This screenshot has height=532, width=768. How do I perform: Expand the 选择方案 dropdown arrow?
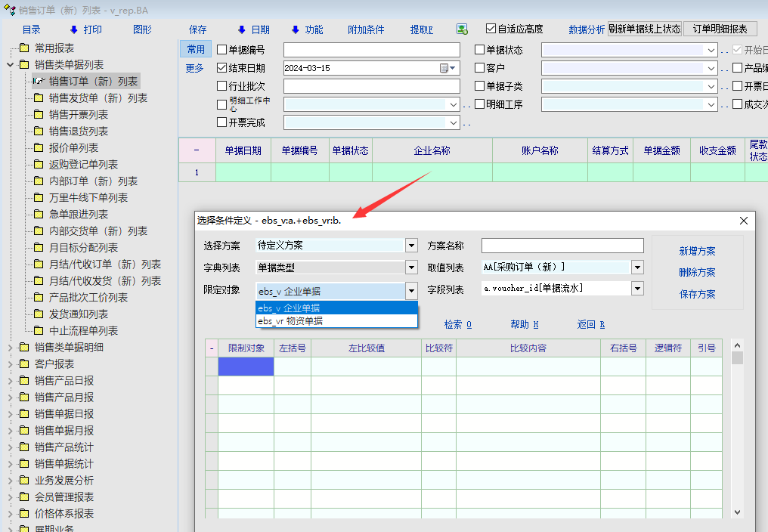(x=411, y=246)
